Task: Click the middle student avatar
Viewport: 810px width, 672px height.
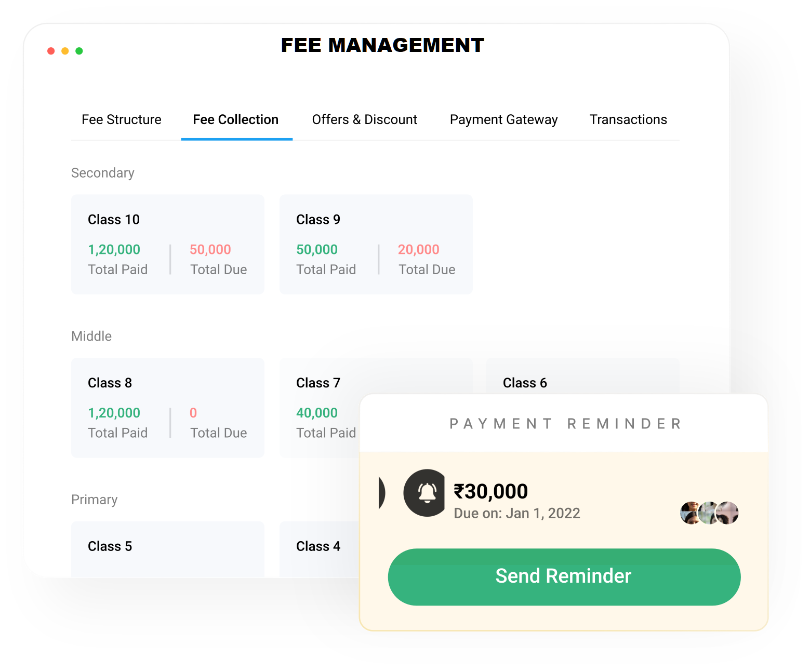Action: (x=709, y=513)
